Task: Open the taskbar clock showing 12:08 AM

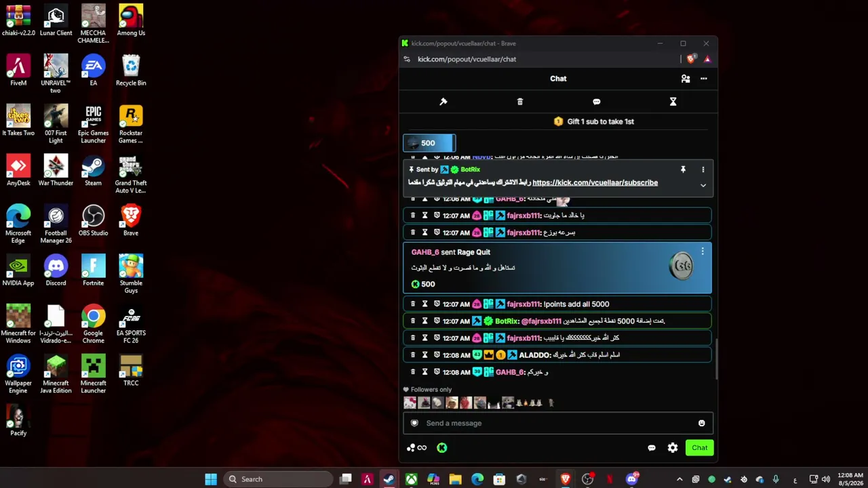Action: point(850,479)
